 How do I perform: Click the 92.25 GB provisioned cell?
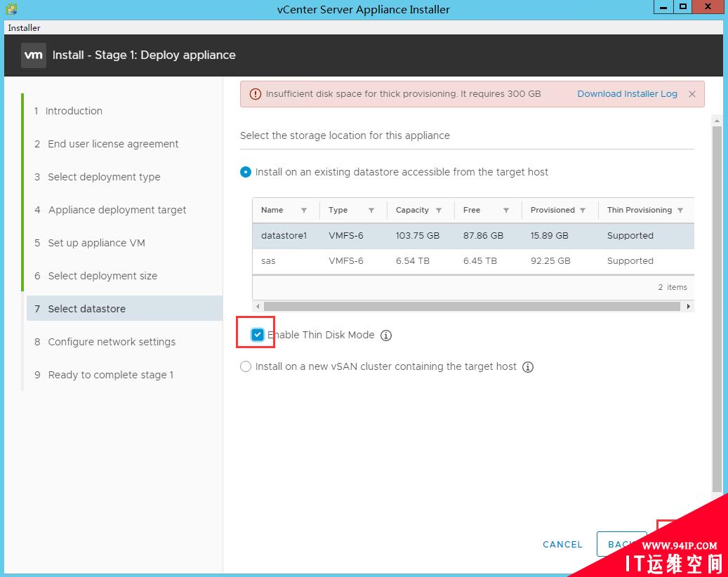click(x=550, y=261)
